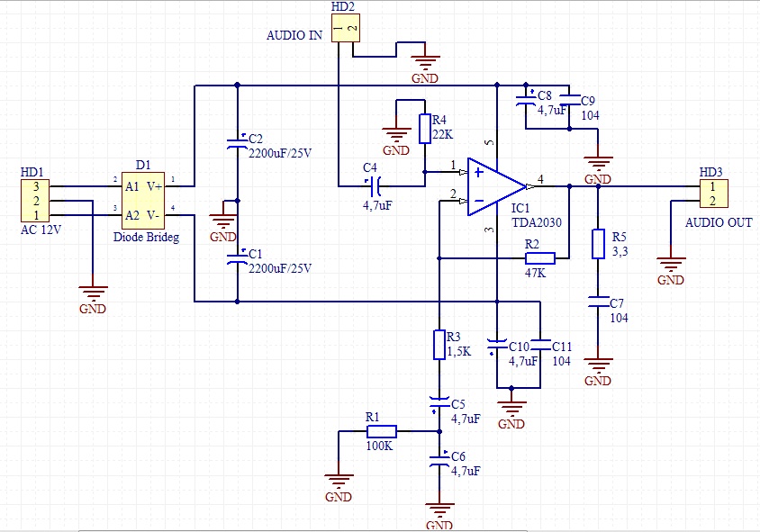The image size is (760, 532).
Task: Click the 1,5K value of R3
Action: click(459, 351)
